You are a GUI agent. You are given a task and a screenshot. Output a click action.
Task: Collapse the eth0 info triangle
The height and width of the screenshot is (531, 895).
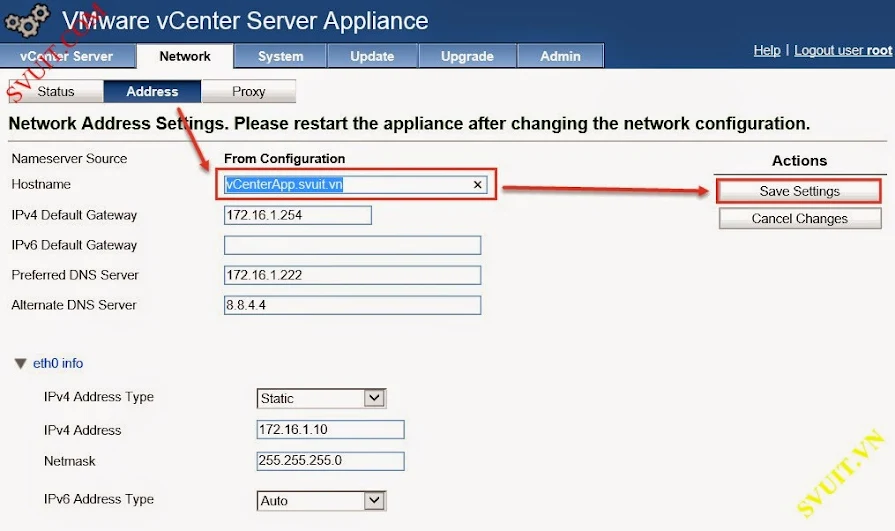coord(21,364)
